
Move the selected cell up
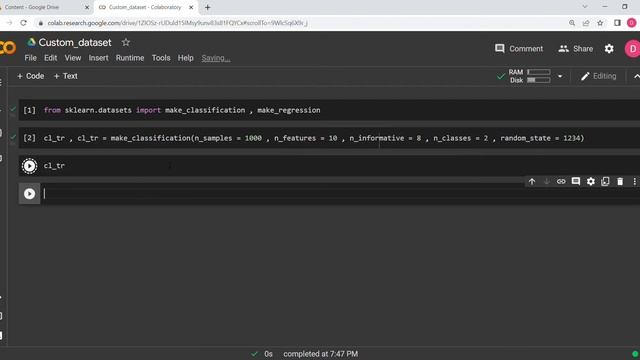532,181
